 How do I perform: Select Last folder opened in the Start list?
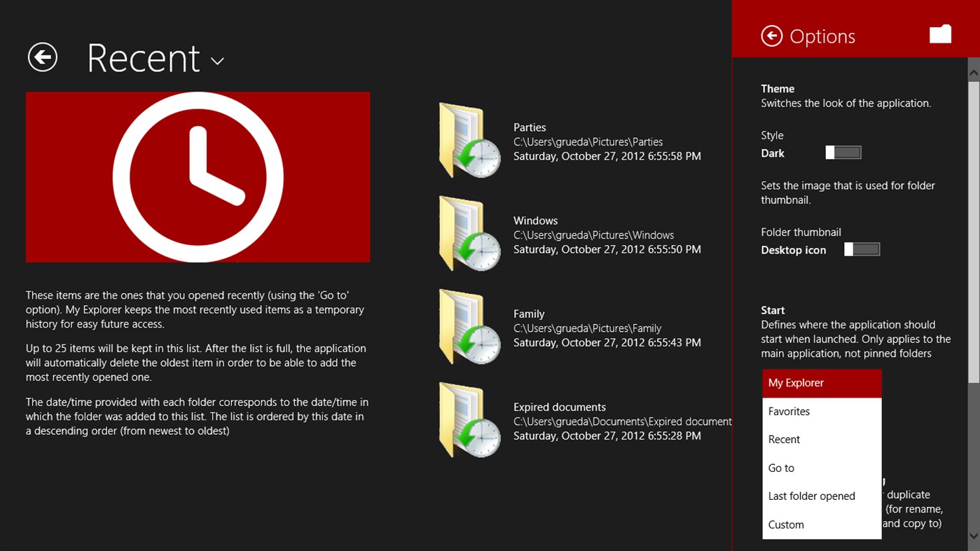coord(811,496)
